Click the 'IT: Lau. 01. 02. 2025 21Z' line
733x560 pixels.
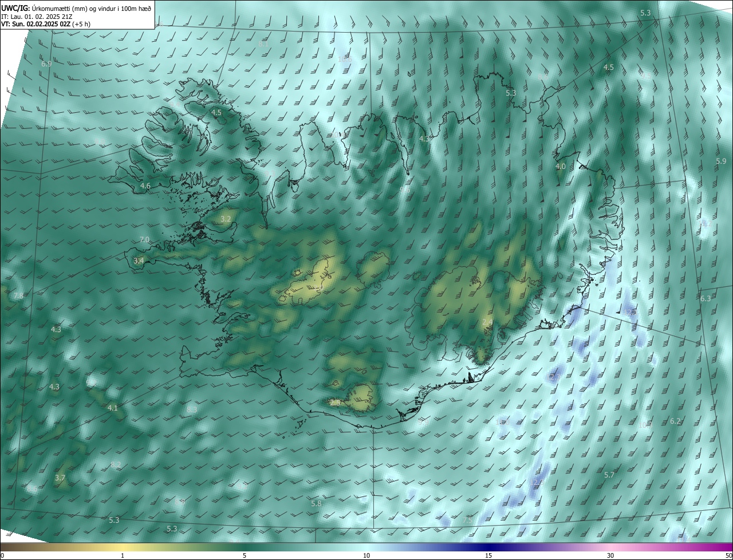(37, 16)
